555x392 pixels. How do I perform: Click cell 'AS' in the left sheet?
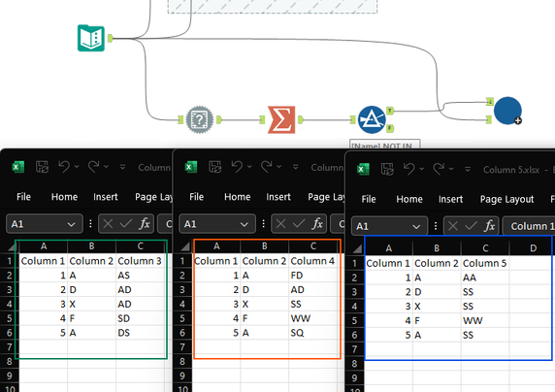point(140,276)
